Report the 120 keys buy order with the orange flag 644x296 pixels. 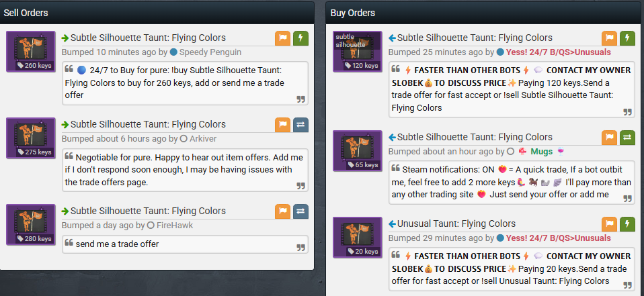tap(609, 38)
